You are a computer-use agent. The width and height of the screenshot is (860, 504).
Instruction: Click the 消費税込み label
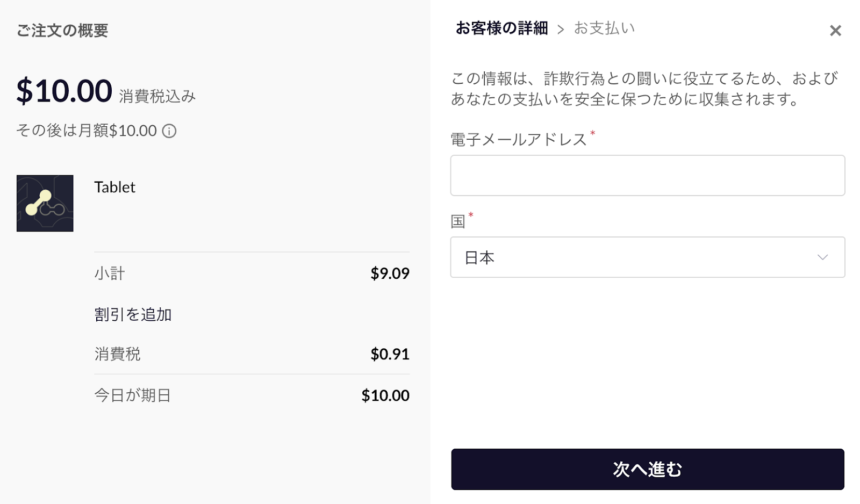pyautogui.click(x=157, y=96)
